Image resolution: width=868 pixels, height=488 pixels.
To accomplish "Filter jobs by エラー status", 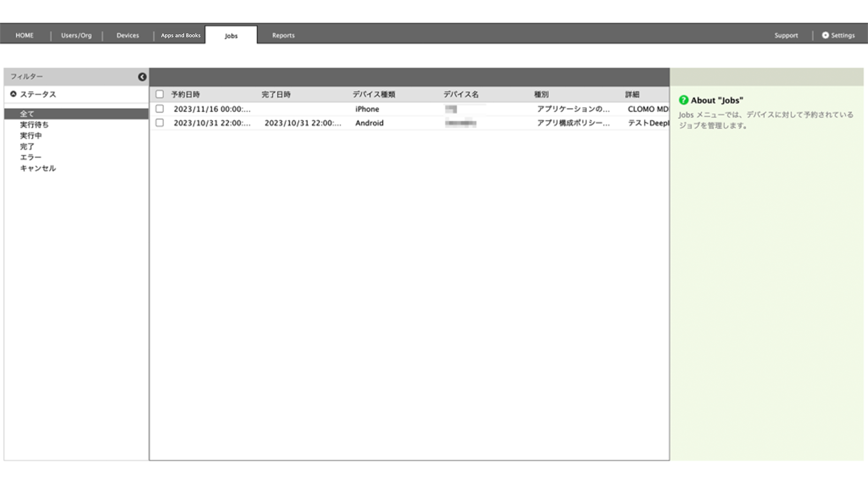I will 31,157.
